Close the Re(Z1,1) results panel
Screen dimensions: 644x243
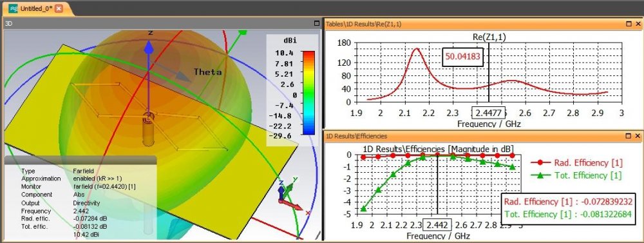[x=638, y=24]
